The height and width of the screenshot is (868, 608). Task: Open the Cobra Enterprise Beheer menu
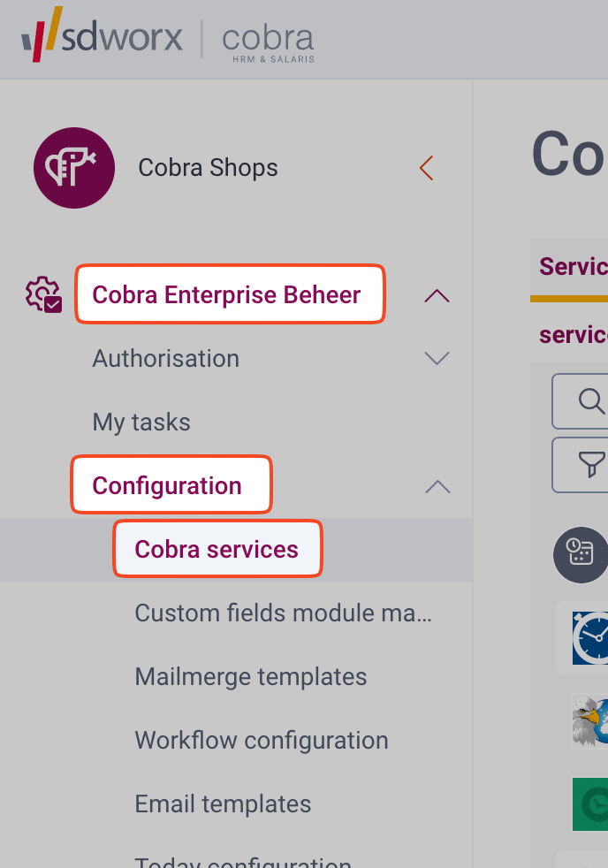[x=227, y=295]
